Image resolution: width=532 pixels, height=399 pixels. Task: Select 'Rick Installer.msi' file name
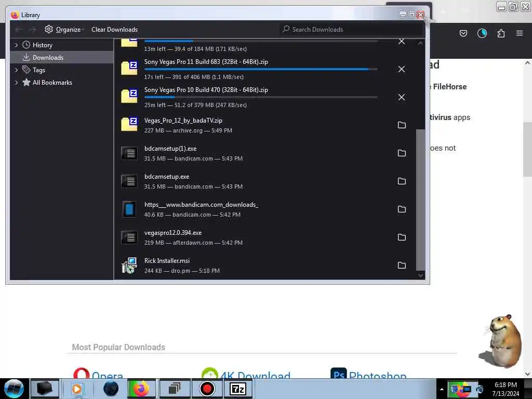pyautogui.click(x=167, y=261)
